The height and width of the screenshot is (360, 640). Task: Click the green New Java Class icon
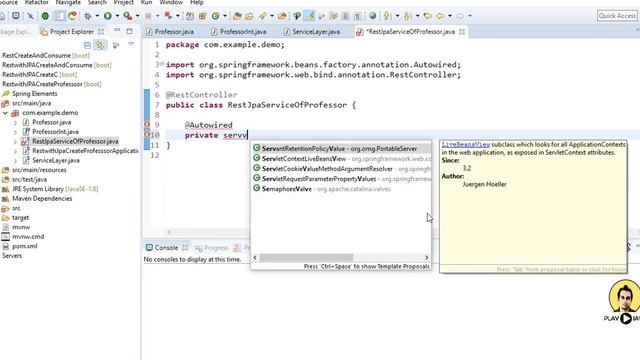[x=216, y=16]
